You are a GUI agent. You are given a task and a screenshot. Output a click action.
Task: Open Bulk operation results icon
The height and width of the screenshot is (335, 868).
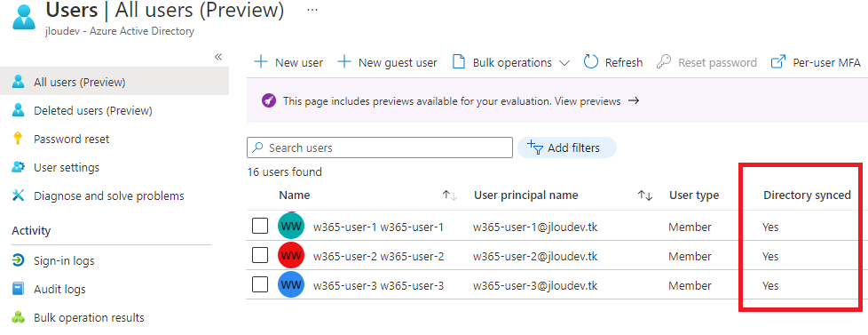[x=19, y=318]
